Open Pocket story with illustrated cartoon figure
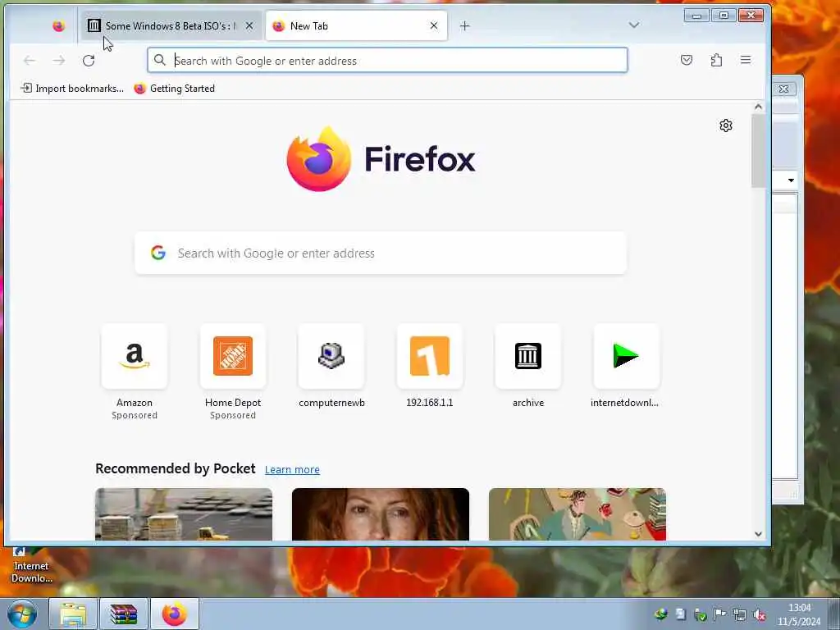Screen dimensions: 840x630 [577, 514]
